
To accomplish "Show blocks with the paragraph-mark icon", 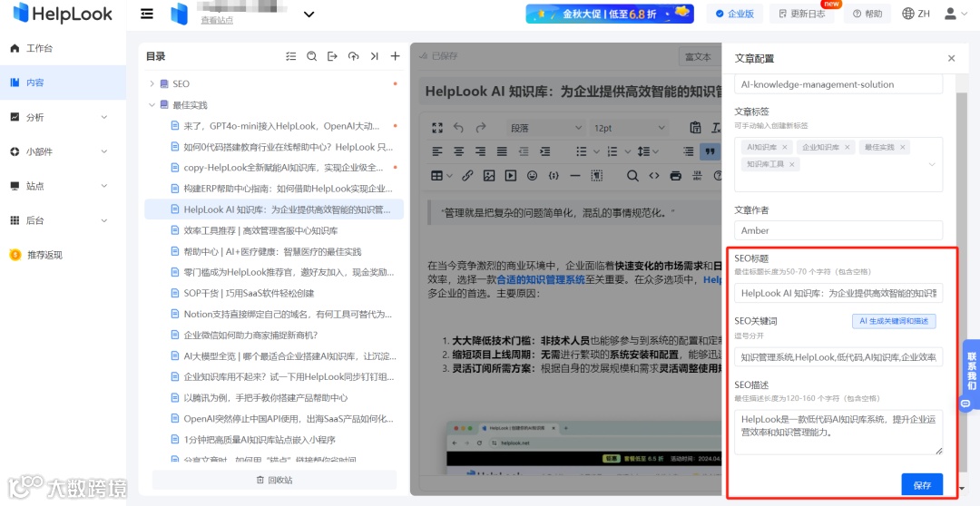I will pyautogui.click(x=596, y=176).
